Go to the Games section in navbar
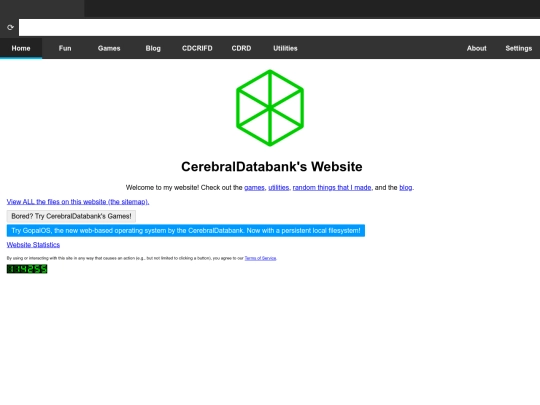 point(109,48)
